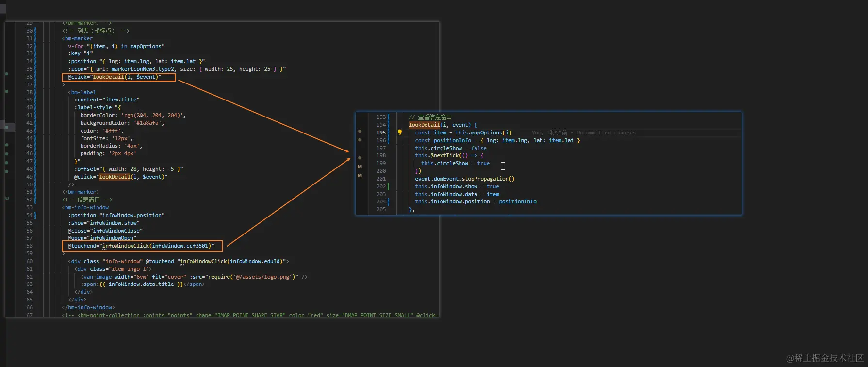Click the '#fff' color value
The width and height of the screenshot is (868, 367).
click(113, 131)
